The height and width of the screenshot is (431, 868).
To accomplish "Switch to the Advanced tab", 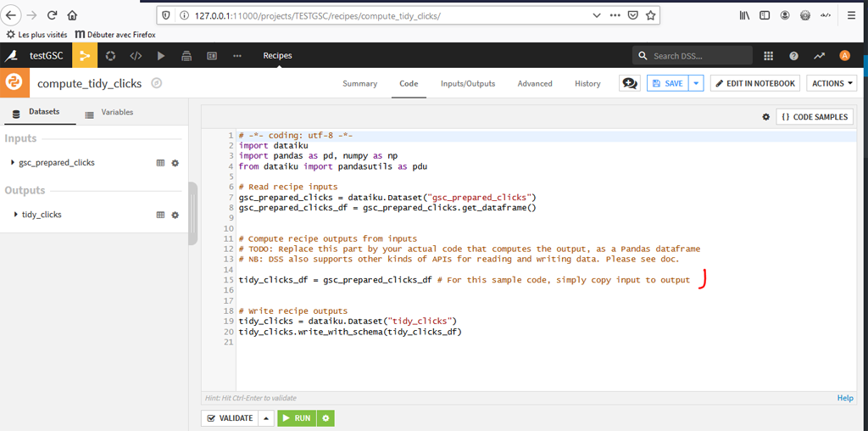I will point(535,84).
